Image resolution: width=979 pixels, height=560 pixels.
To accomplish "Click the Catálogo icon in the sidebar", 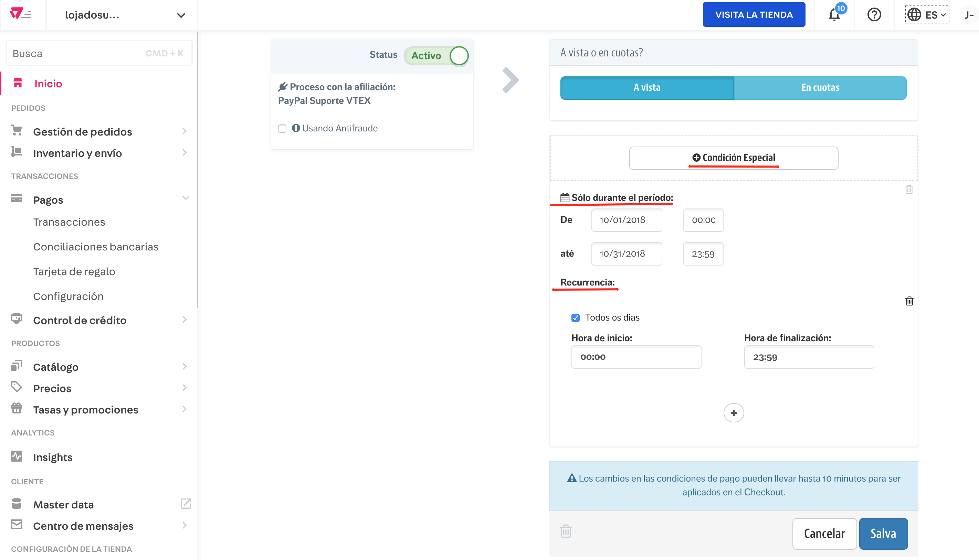I will click(16, 365).
